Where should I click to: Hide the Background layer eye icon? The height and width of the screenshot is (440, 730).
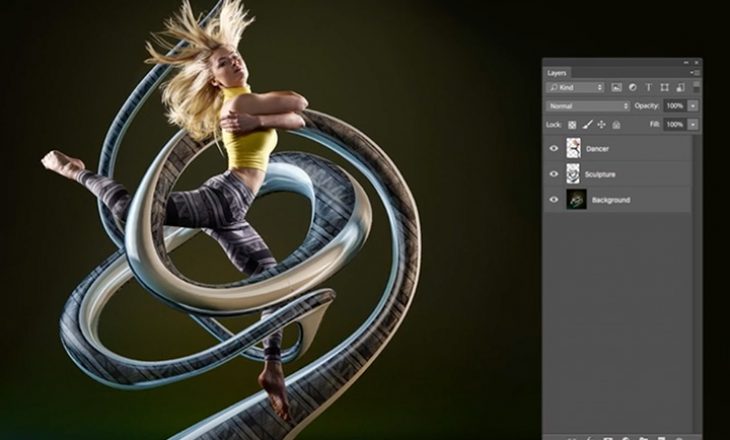tap(554, 200)
